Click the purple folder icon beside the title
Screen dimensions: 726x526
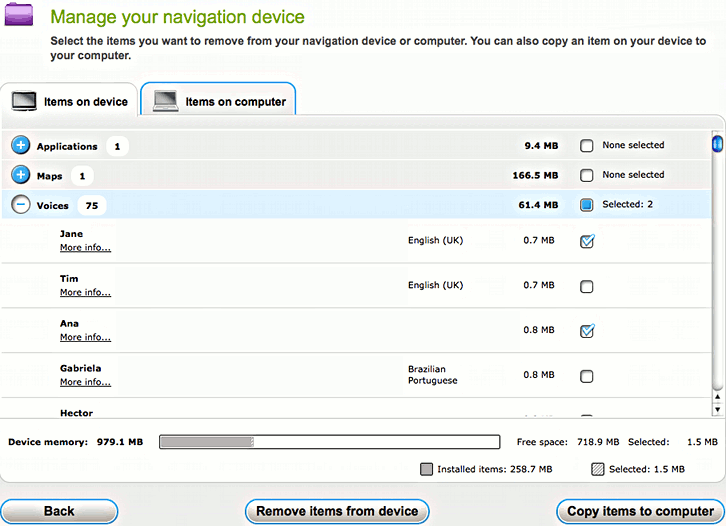(x=19, y=14)
